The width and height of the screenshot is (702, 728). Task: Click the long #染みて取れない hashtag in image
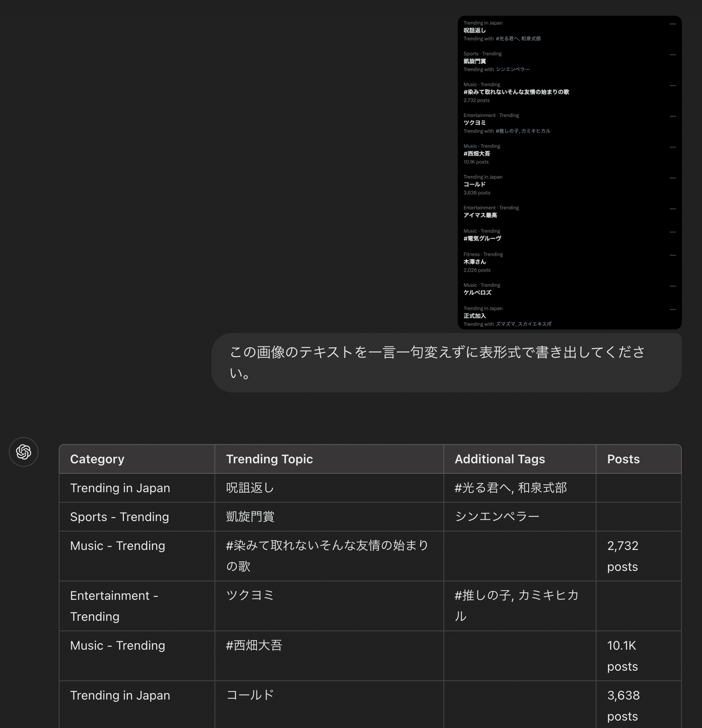[516, 92]
